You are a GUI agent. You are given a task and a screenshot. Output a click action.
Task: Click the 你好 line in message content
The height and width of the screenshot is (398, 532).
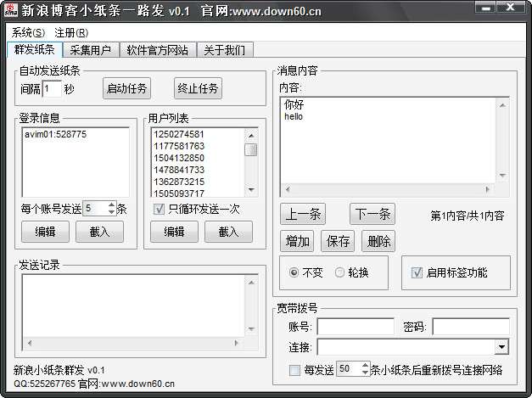[x=294, y=104]
